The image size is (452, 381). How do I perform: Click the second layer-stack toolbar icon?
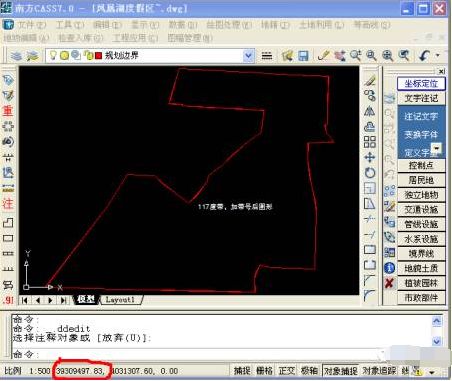[x=32, y=56]
